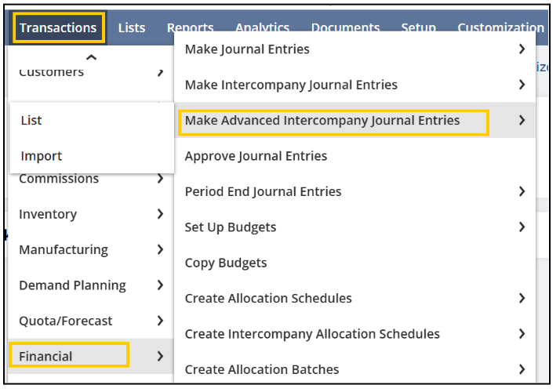Screen dimensions: 560x392
Task: Open the Analytics menu
Action: 262,27
